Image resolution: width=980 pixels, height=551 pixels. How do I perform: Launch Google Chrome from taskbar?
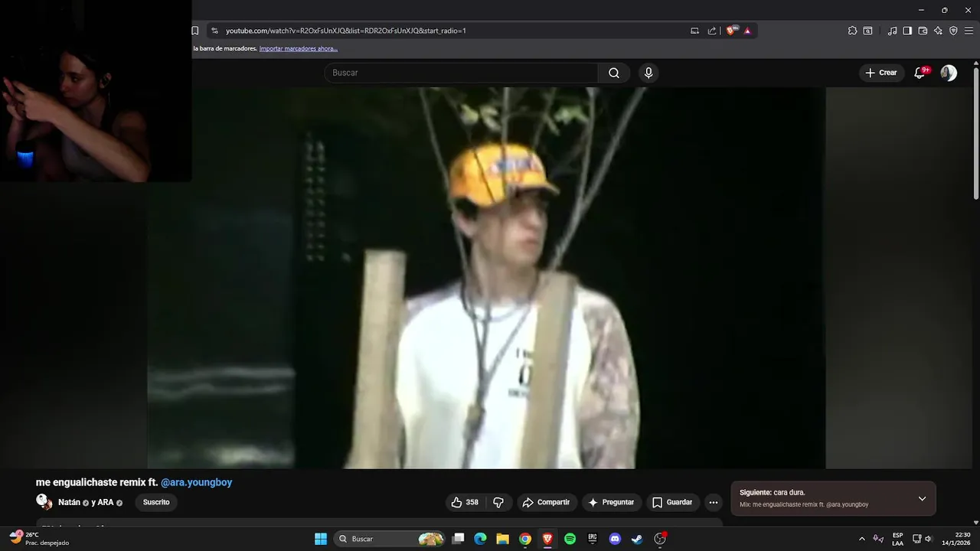[x=525, y=539]
